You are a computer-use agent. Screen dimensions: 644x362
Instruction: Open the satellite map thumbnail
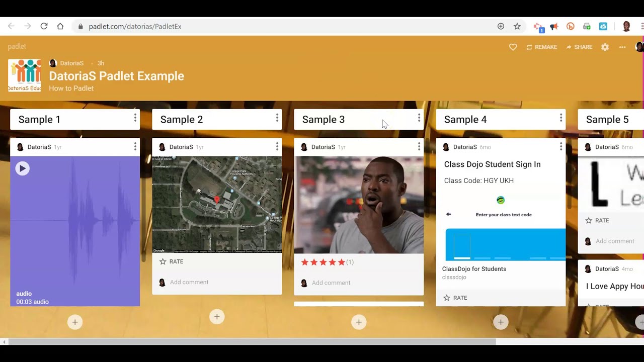coord(217,205)
